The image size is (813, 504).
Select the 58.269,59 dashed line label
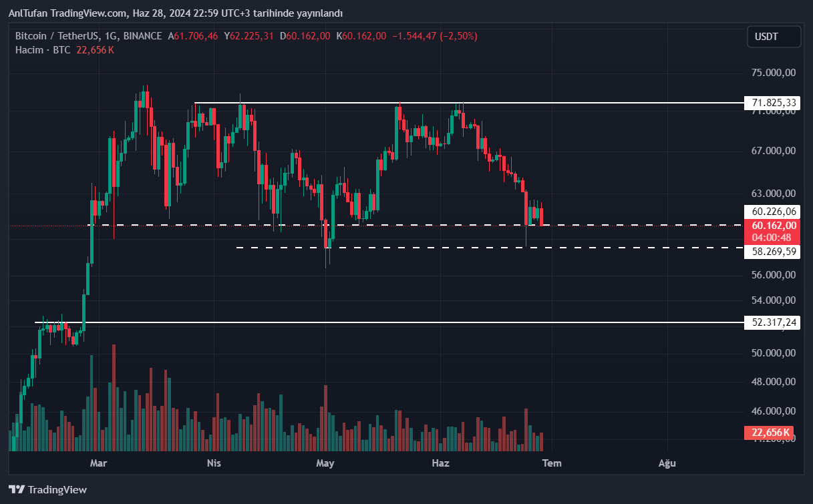click(774, 252)
